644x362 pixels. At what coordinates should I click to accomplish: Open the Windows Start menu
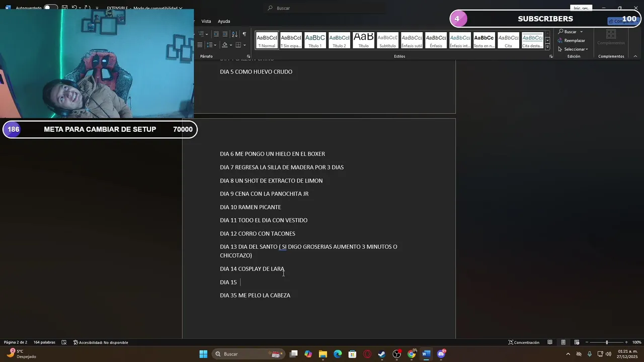(203, 354)
